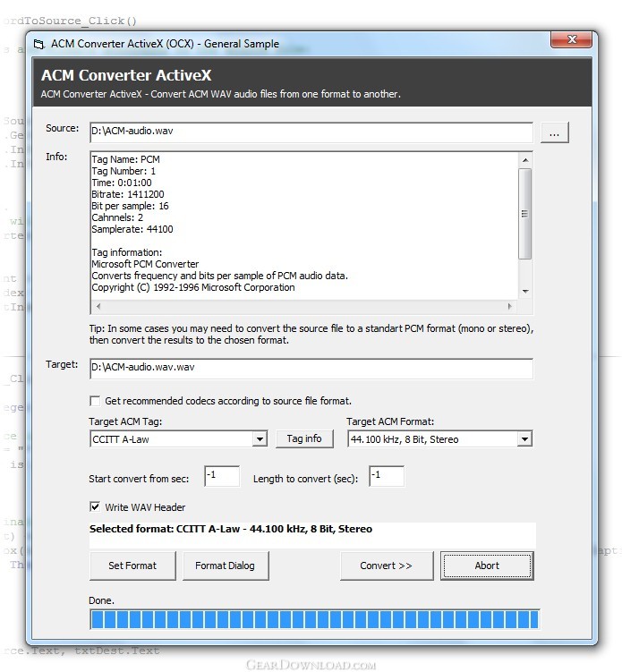622x672 pixels.
Task: Start conversion with Convert >> button
Action: point(387,566)
